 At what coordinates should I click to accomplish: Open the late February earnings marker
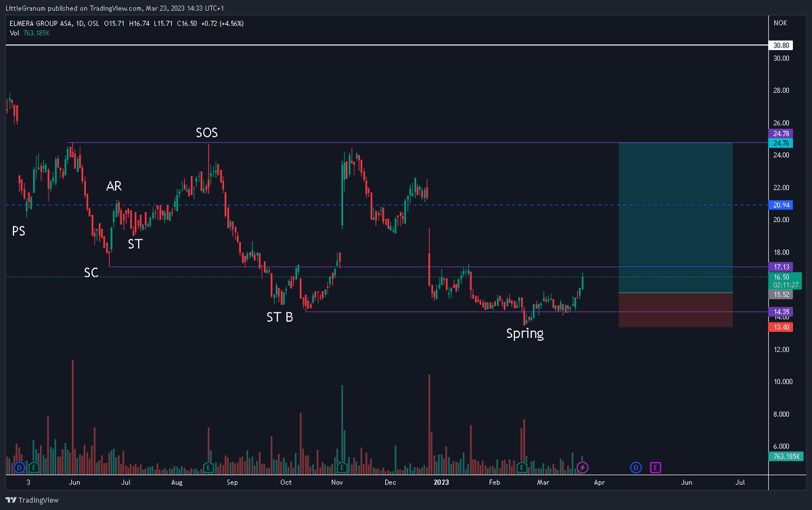pyautogui.click(x=522, y=467)
